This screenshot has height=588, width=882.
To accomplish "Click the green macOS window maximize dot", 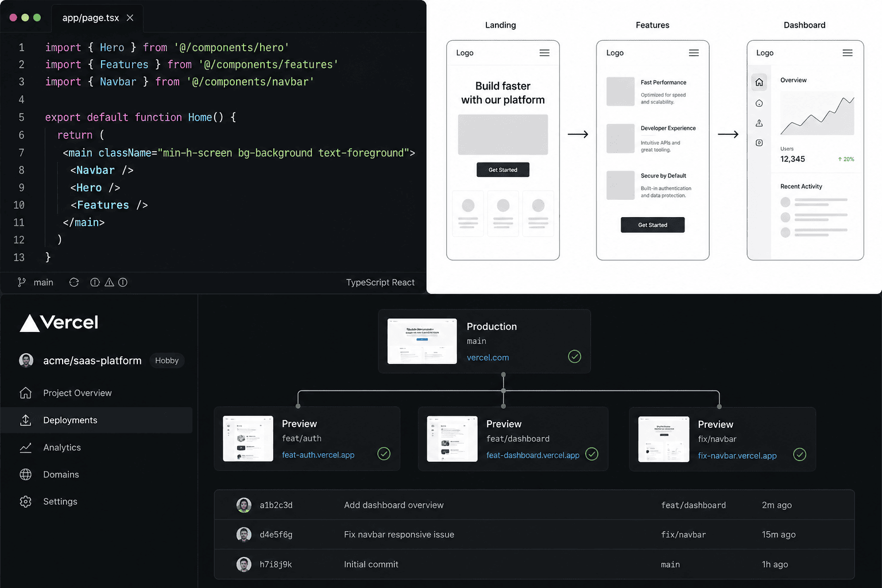I will point(37,18).
